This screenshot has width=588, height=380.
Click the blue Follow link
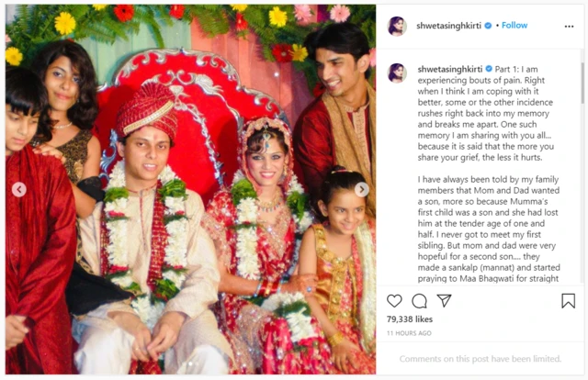point(514,26)
